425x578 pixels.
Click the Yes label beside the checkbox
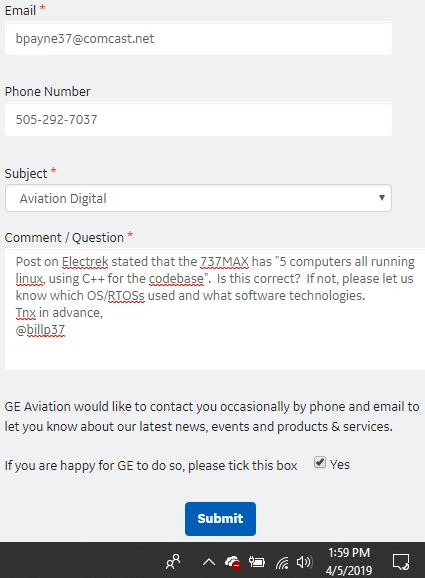339,464
